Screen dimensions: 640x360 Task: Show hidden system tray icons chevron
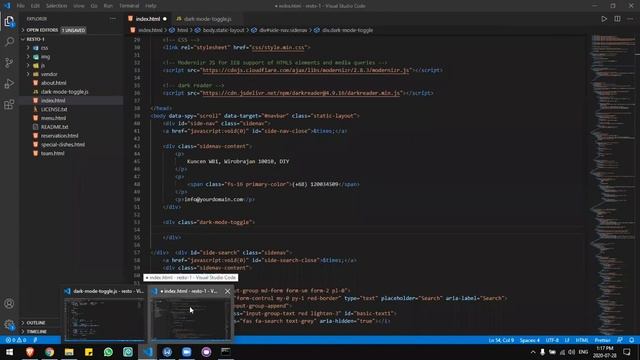(x=533, y=352)
